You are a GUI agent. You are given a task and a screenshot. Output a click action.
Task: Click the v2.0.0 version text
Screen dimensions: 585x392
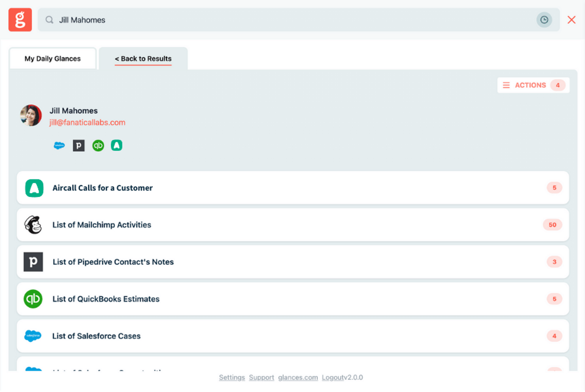tap(353, 377)
